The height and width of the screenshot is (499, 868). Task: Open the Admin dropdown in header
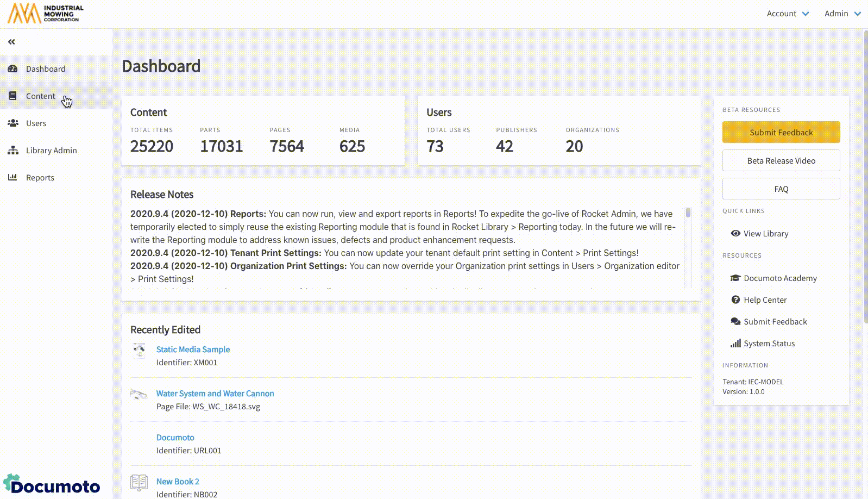point(842,14)
